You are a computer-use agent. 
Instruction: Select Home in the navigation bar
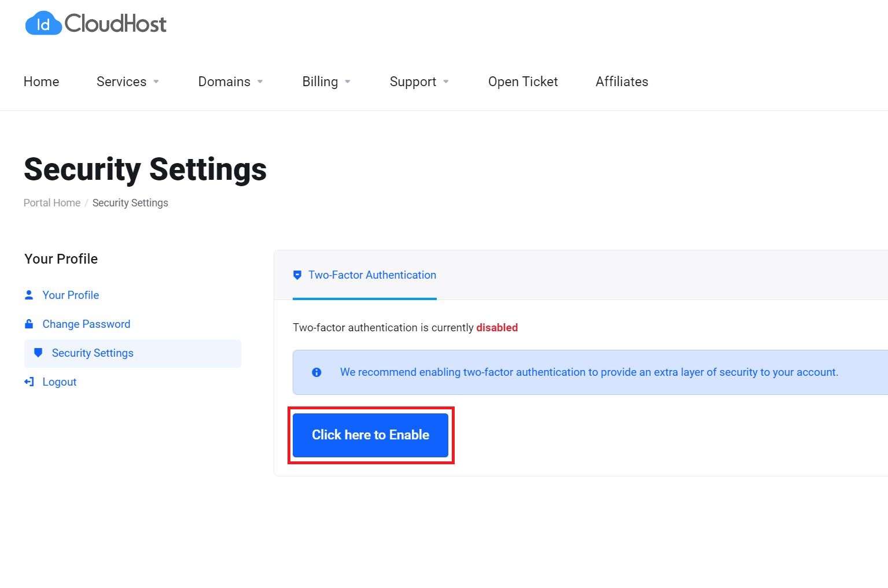point(41,82)
